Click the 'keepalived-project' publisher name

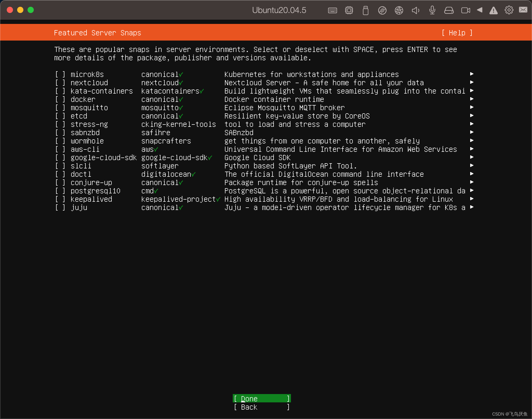(179, 199)
